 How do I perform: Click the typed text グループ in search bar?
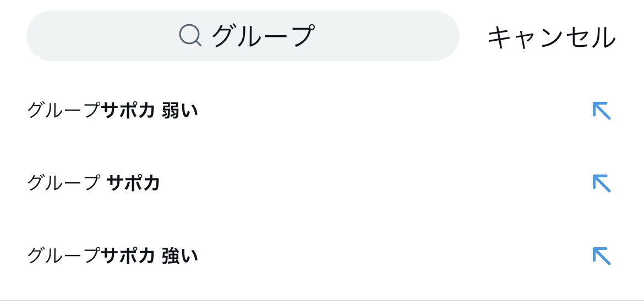point(263,36)
